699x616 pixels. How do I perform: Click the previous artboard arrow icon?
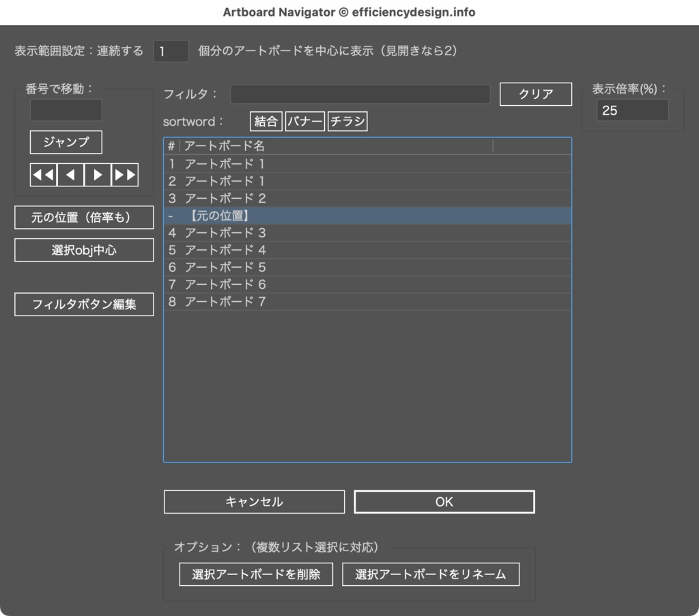point(70,175)
